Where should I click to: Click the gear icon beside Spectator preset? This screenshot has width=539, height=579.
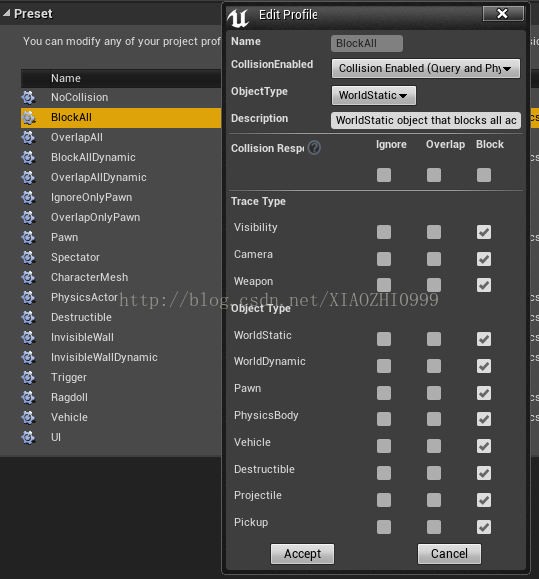28,258
